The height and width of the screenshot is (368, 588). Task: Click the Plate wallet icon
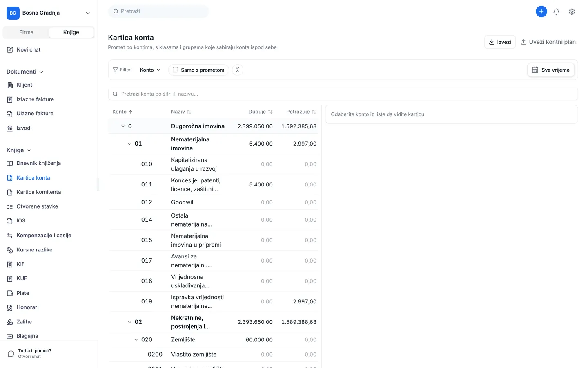click(x=10, y=293)
